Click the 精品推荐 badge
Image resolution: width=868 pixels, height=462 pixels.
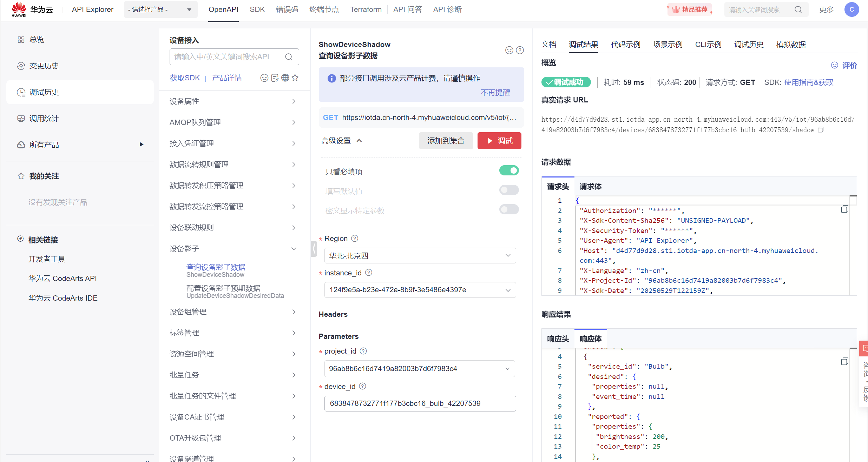(x=690, y=9)
